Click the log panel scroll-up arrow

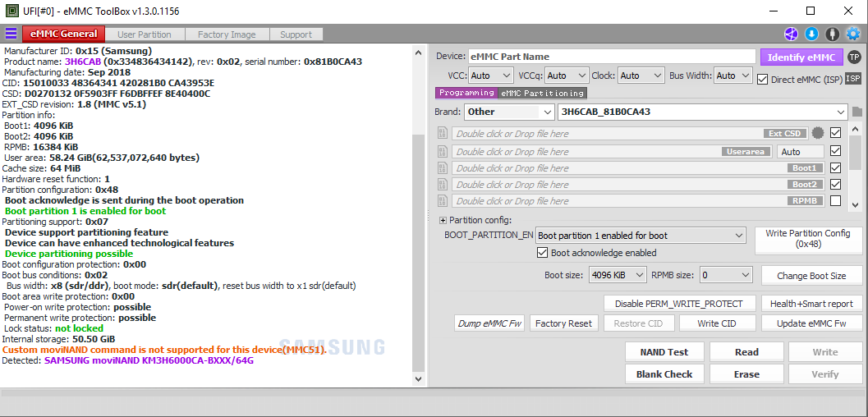(418, 53)
